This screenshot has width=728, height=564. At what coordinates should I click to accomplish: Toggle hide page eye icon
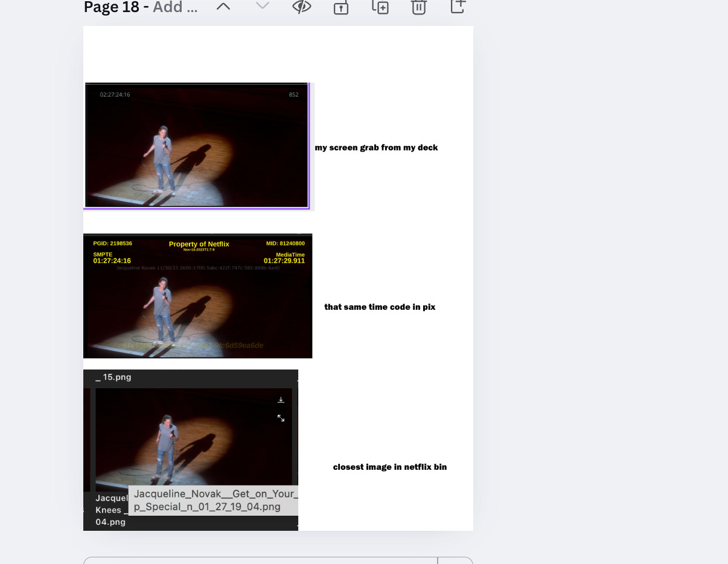302,6
